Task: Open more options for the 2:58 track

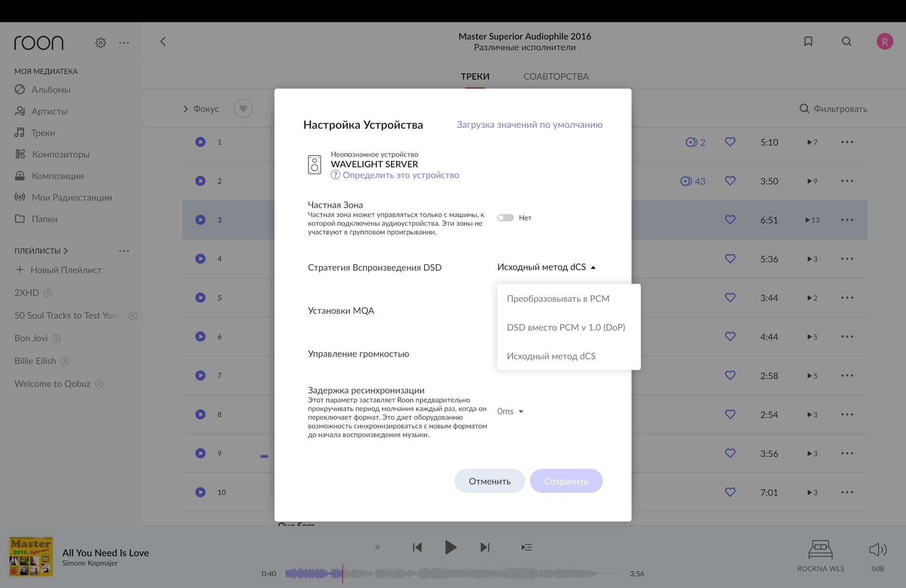Action: click(847, 376)
